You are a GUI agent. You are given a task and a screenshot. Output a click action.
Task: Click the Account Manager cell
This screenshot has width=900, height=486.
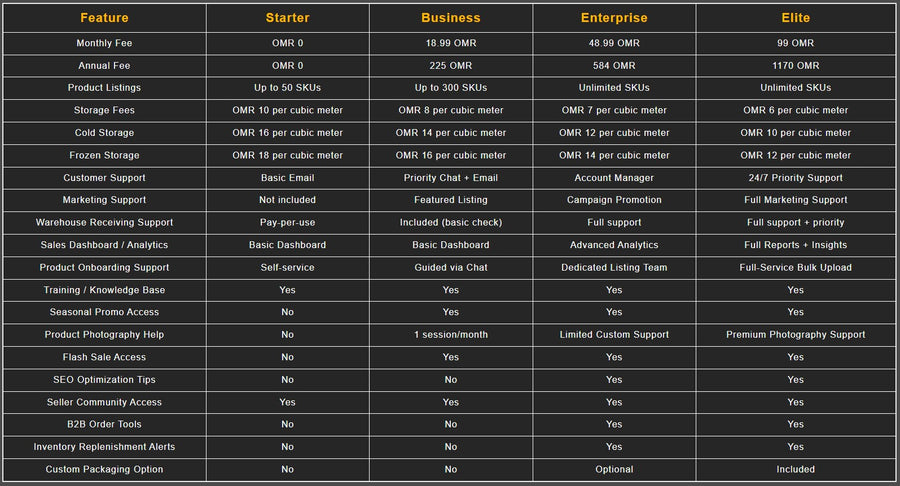[614, 178]
